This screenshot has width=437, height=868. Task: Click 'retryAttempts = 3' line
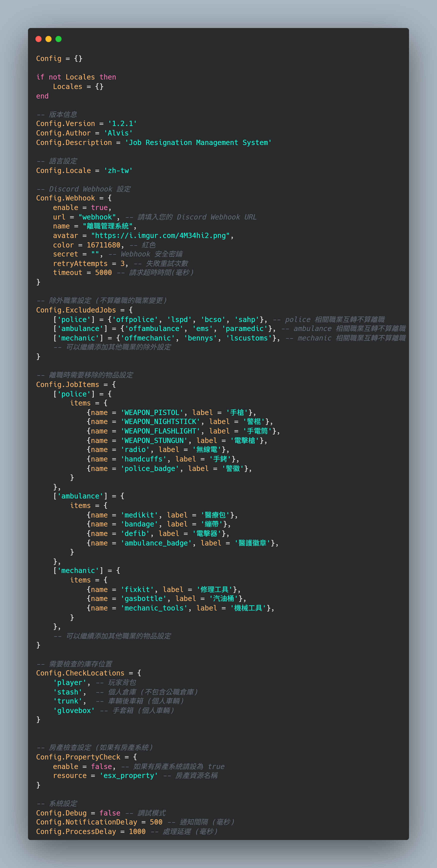[x=89, y=263]
